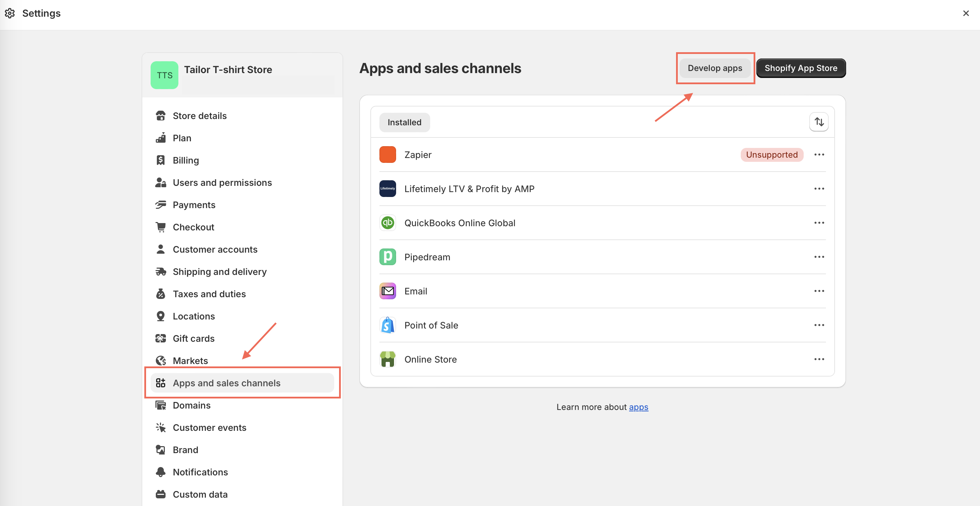Click the Develop apps button
The height and width of the screenshot is (506, 980).
coord(715,68)
